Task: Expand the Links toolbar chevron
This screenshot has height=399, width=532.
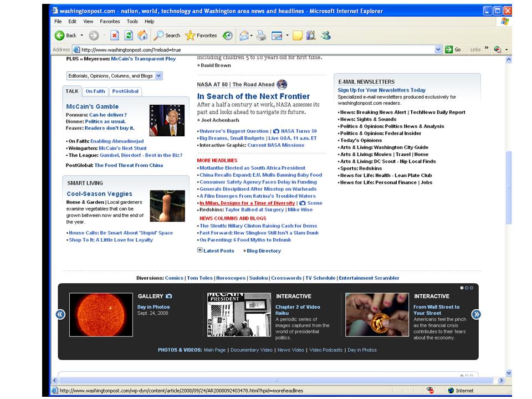Action: click(x=487, y=48)
